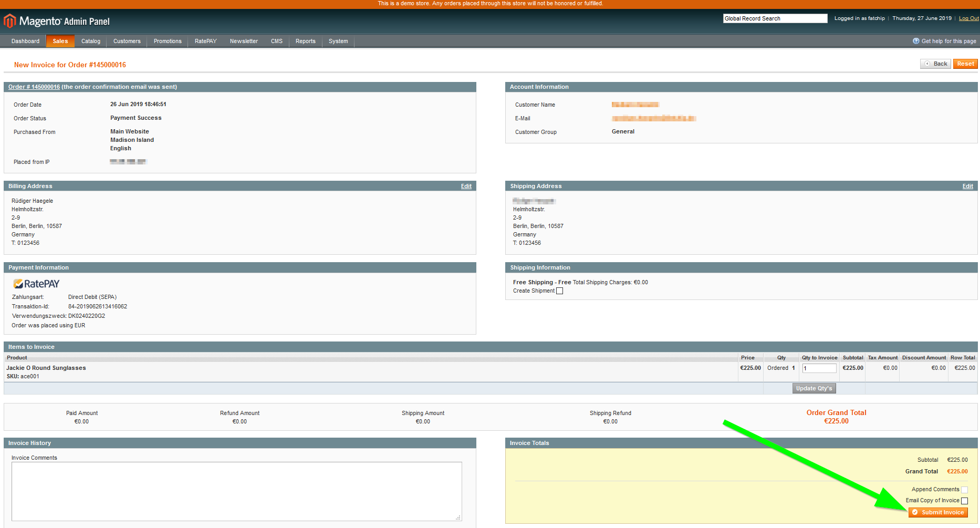Image resolution: width=980 pixels, height=528 pixels.
Task: Click the help icon for this page
Action: tap(916, 41)
